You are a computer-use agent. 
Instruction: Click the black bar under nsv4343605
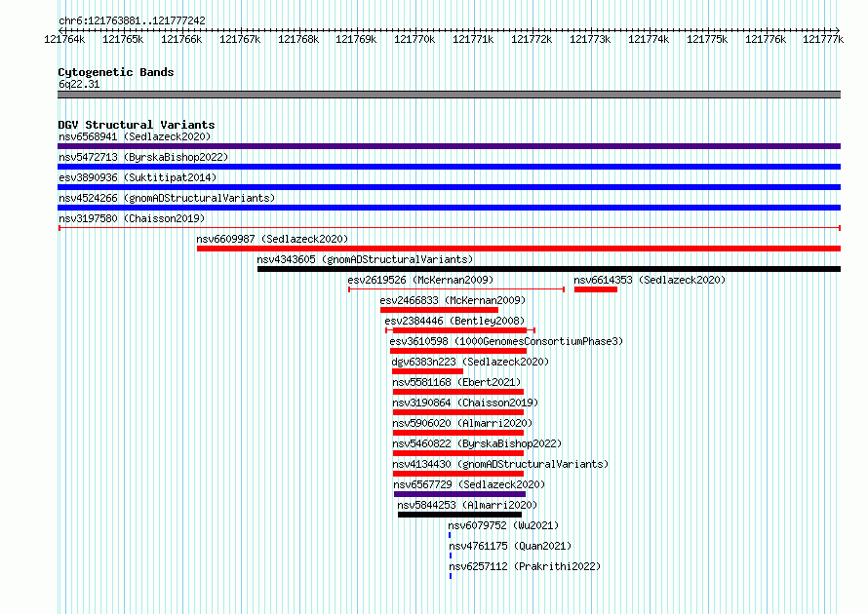548,269
